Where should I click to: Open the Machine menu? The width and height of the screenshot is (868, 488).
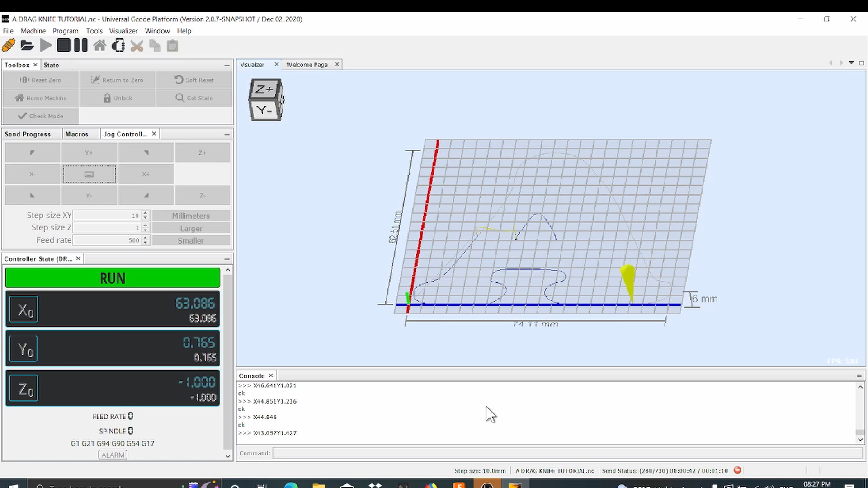coord(33,31)
